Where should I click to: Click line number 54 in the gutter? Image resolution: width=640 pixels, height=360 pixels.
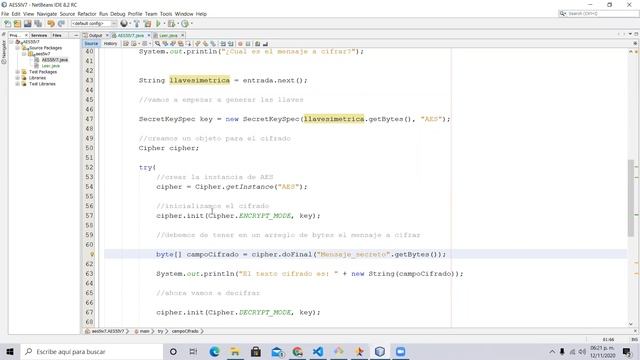(89, 187)
